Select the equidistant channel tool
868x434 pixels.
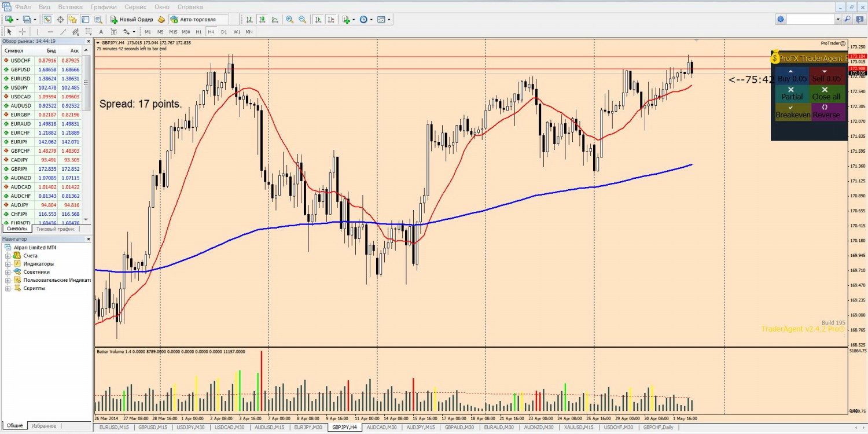[x=75, y=32]
